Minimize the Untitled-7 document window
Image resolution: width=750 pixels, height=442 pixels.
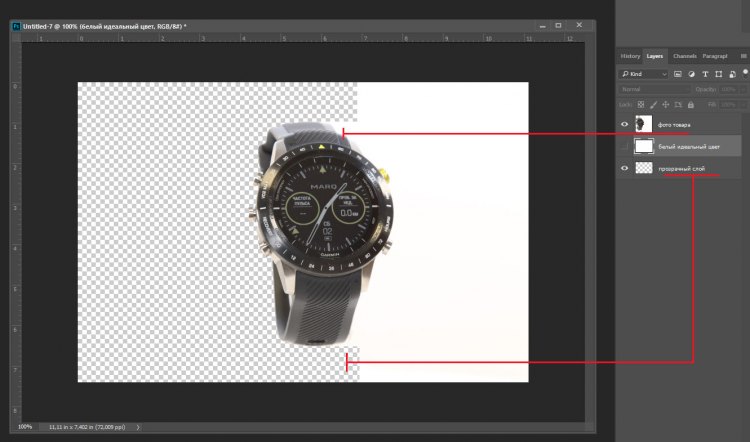(x=542, y=26)
